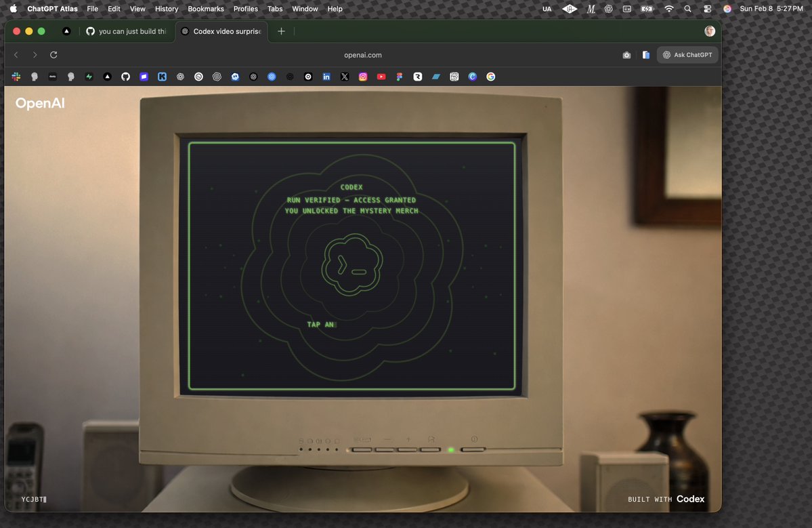Open the Tabs menu

click(275, 9)
